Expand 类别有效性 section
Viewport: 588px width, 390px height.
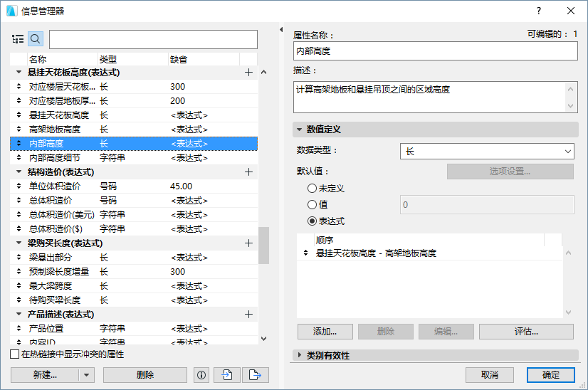[299, 355]
